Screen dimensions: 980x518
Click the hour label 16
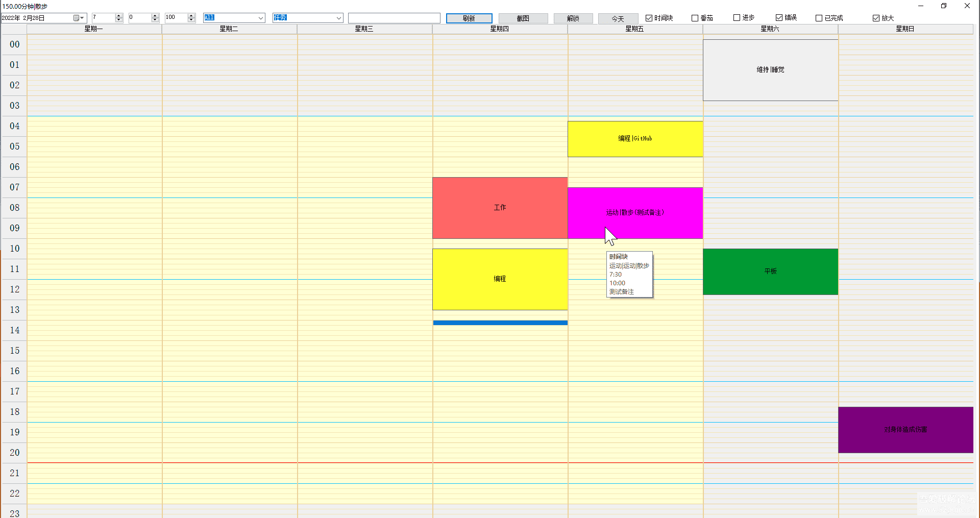(15, 371)
